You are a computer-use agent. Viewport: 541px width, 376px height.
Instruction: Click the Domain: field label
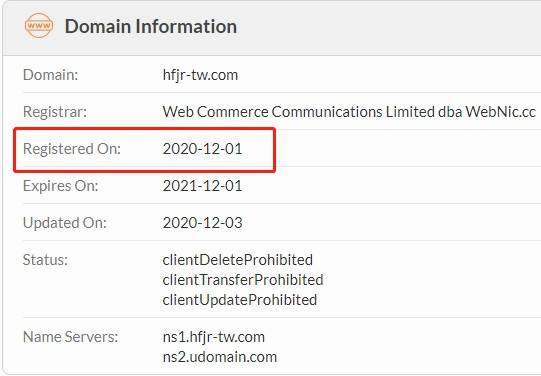tap(50, 75)
